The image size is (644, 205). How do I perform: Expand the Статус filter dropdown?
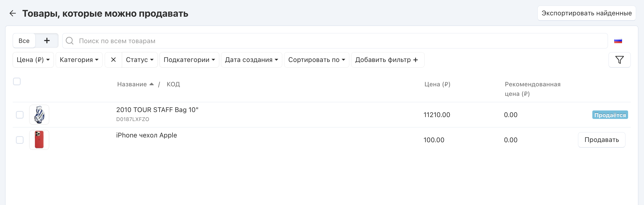[x=140, y=60]
